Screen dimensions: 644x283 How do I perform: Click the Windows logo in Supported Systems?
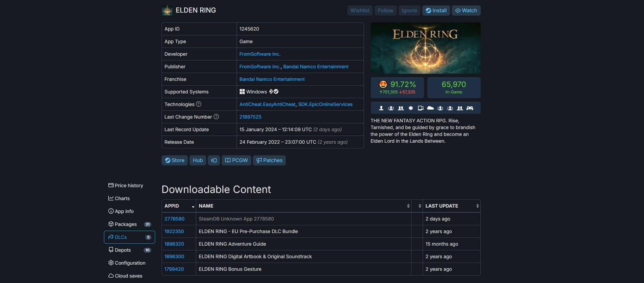tap(242, 92)
